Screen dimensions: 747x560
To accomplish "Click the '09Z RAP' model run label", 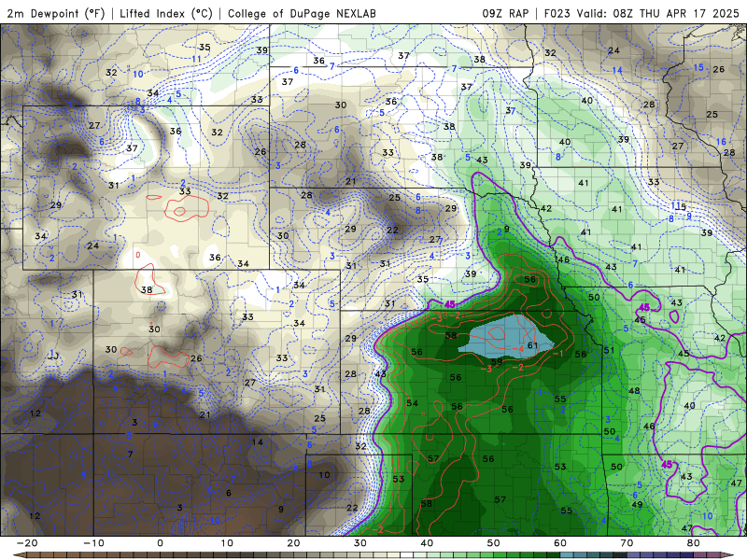I will [505, 13].
